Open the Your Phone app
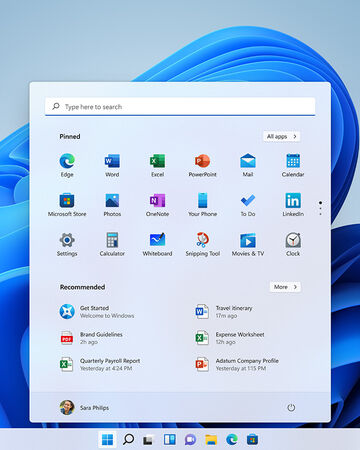The width and height of the screenshot is (360, 450). click(x=203, y=205)
